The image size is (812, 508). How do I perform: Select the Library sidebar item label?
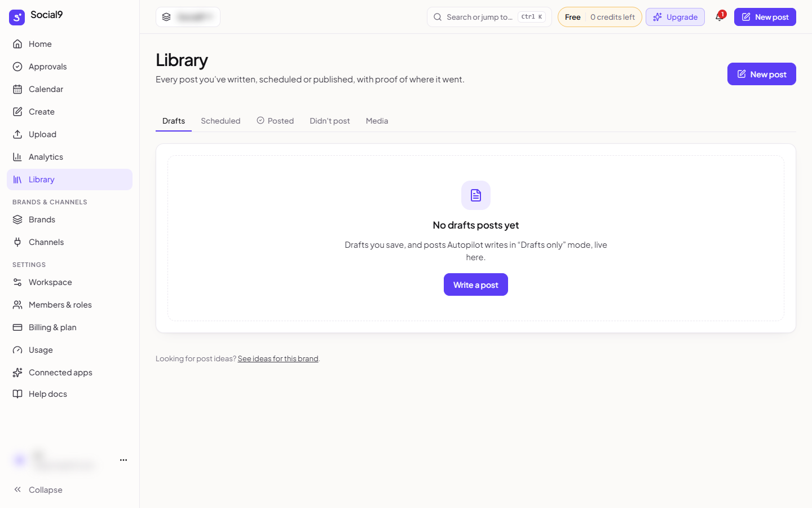[x=42, y=179]
